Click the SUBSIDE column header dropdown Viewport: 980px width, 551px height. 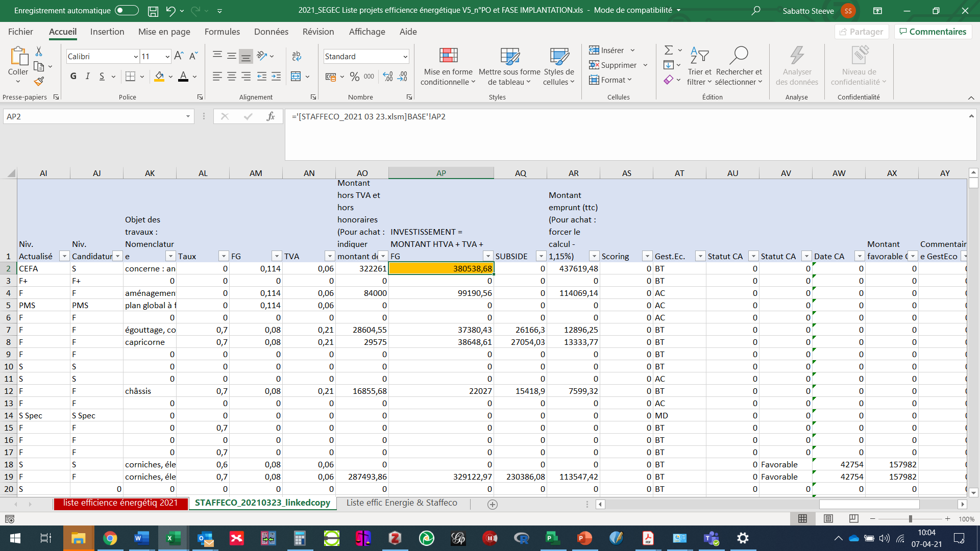point(539,256)
